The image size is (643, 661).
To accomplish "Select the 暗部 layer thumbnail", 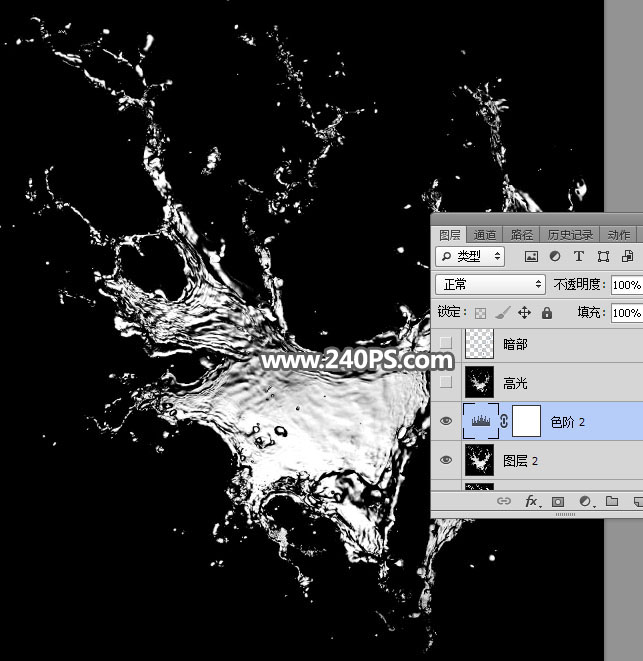I will pos(479,344).
